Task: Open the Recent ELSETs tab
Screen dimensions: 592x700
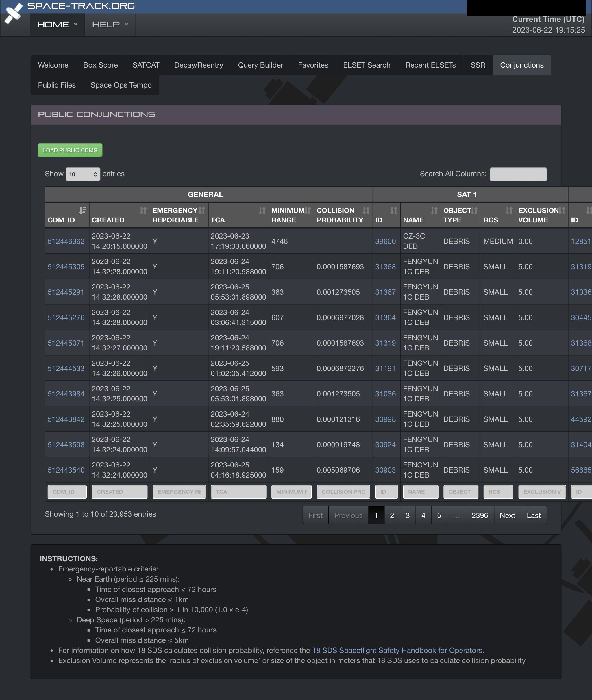Action: (x=431, y=65)
